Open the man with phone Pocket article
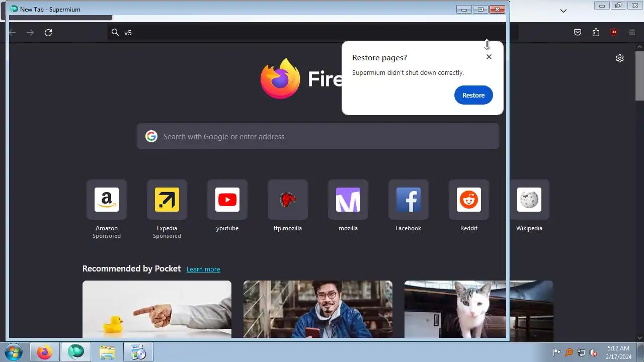 click(318, 309)
